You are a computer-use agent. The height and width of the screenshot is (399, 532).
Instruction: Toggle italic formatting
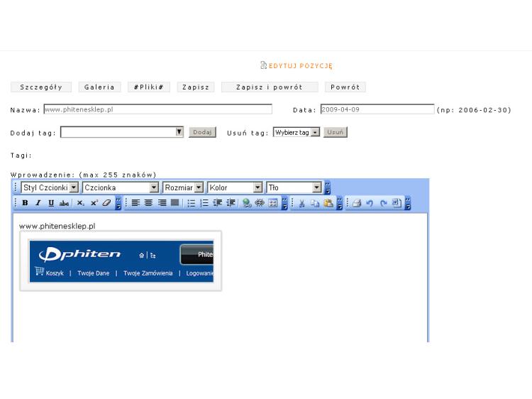38,203
